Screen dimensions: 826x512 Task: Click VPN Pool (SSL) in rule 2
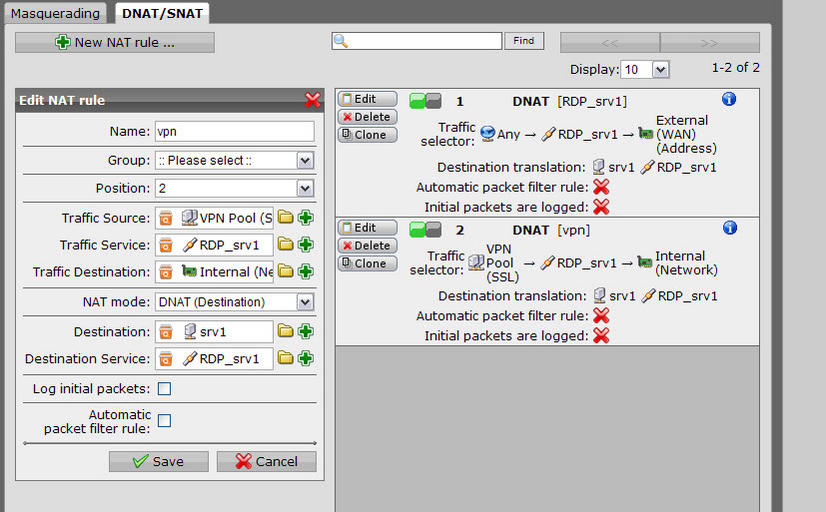(502, 263)
